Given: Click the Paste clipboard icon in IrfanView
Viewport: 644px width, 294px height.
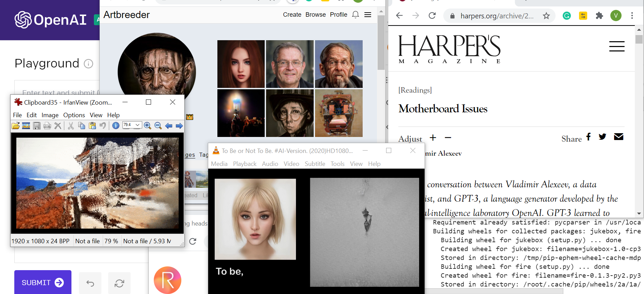Looking at the screenshot, I should tap(92, 126).
